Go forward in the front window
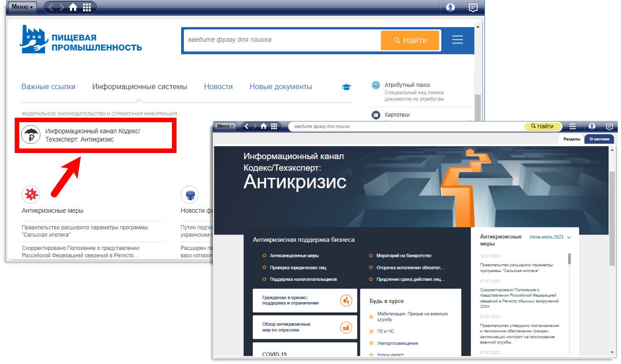The width and height of the screenshot is (621, 364). pyautogui.click(x=255, y=126)
